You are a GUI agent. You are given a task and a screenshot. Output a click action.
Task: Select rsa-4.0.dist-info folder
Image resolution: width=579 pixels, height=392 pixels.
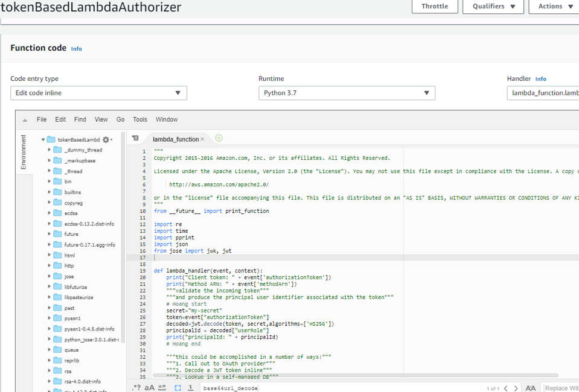pos(82,382)
